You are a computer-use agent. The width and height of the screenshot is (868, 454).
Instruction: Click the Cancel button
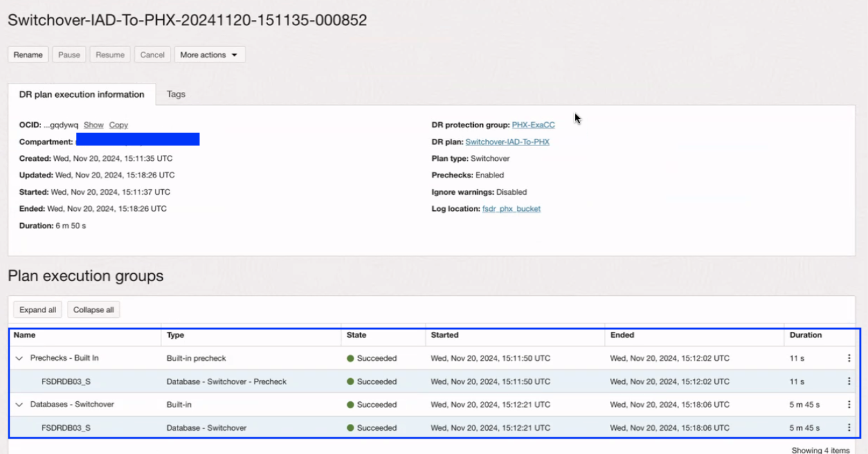click(x=152, y=55)
